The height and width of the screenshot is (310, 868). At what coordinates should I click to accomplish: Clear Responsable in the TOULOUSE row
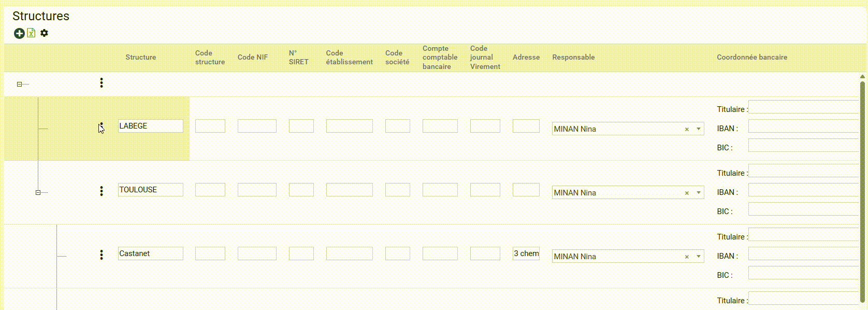tap(687, 193)
